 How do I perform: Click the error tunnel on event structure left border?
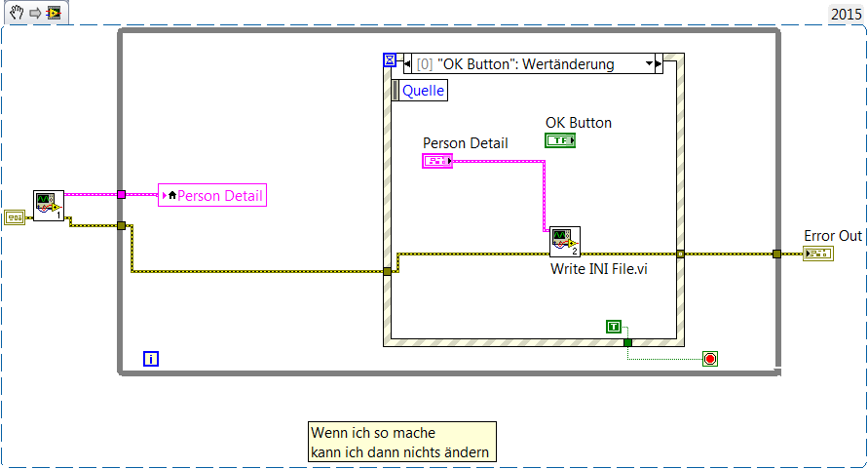[x=387, y=272]
